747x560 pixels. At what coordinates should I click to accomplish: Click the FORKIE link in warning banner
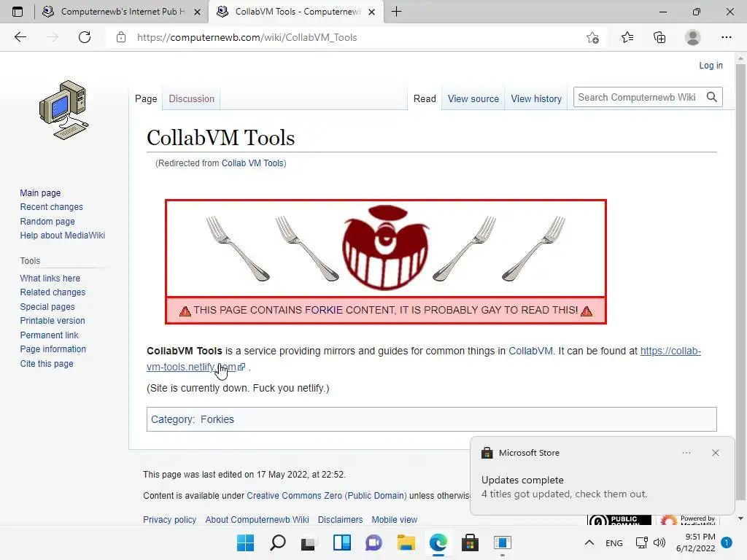(x=323, y=310)
